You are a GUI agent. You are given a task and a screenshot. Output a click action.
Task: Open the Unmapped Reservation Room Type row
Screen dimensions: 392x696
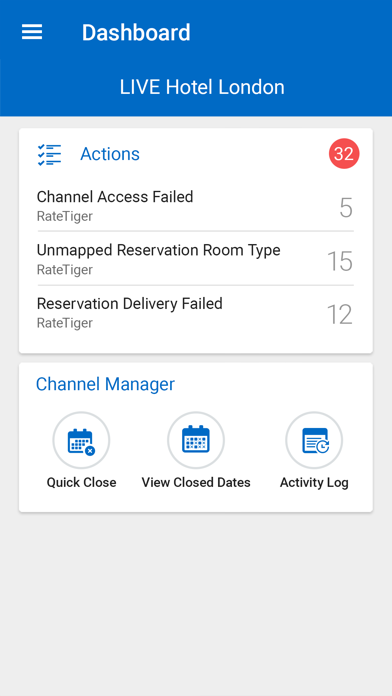[196, 259]
